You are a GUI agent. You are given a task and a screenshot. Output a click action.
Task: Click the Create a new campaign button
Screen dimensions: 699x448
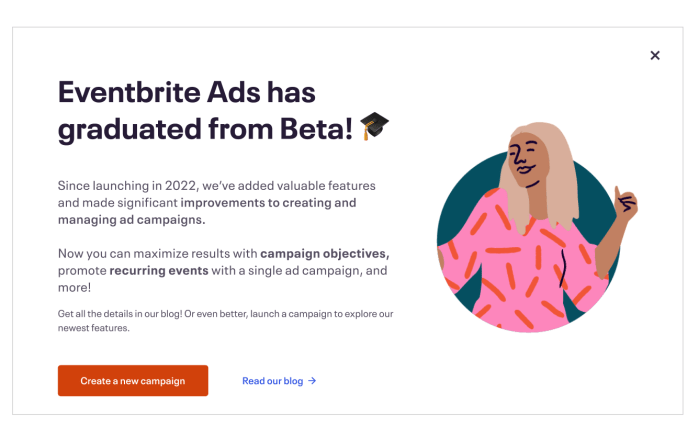click(133, 381)
